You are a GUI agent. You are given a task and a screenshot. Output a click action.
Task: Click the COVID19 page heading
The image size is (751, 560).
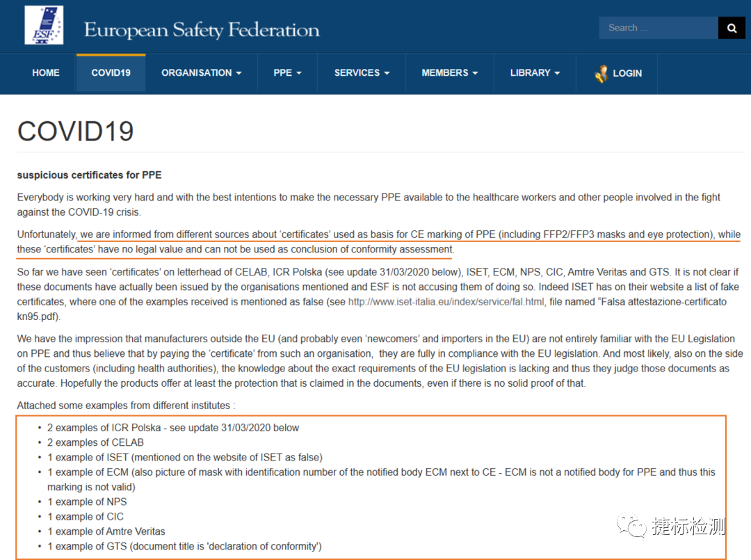tap(76, 131)
